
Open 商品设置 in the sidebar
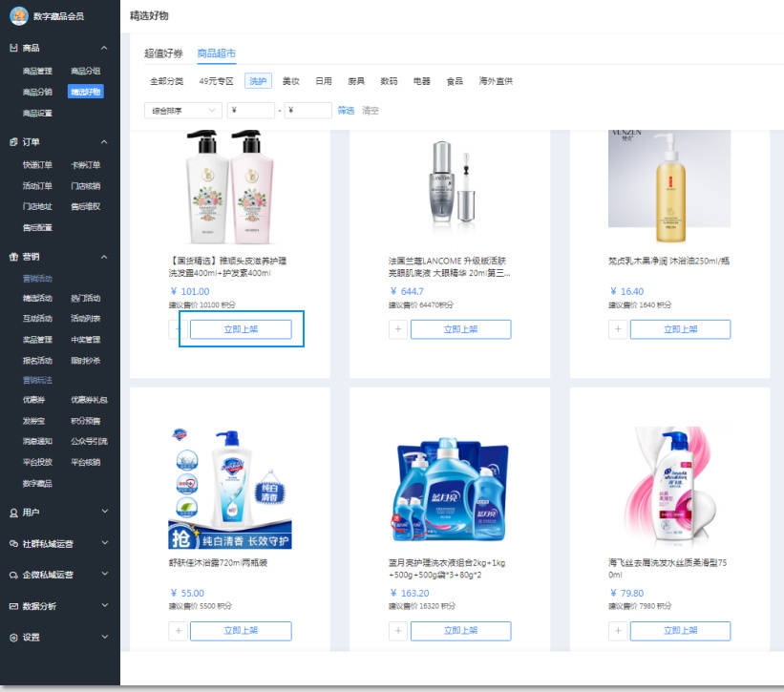(37, 114)
